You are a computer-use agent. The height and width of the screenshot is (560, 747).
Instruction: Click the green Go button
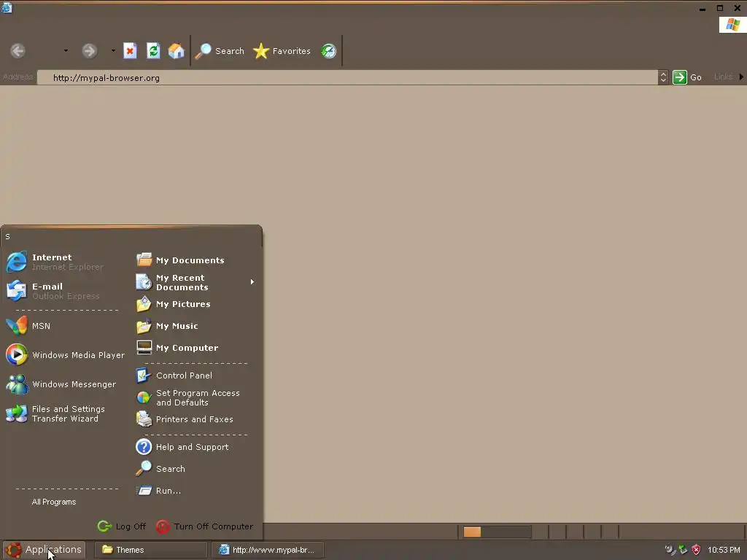pyautogui.click(x=687, y=77)
